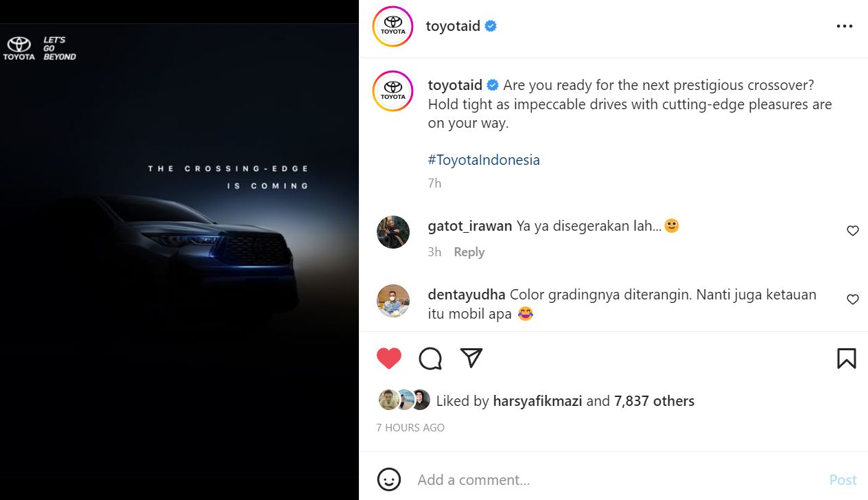Click the Toyota profile picture in header
The height and width of the screenshot is (500, 868).
tap(393, 27)
